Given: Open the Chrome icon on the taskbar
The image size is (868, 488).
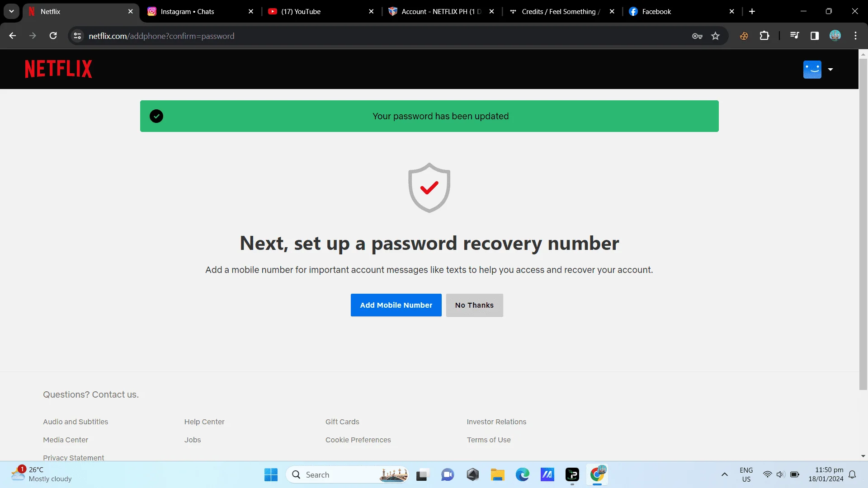Looking at the screenshot, I should tap(597, 475).
